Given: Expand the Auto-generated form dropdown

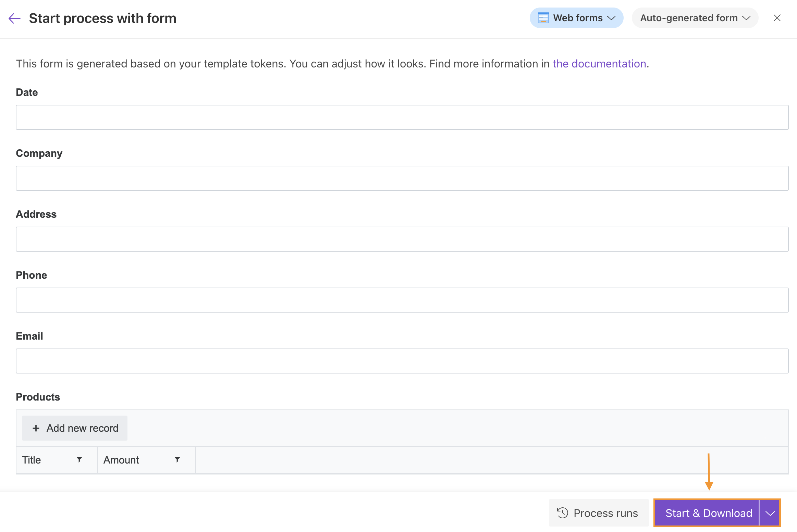Looking at the screenshot, I should pos(695,18).
